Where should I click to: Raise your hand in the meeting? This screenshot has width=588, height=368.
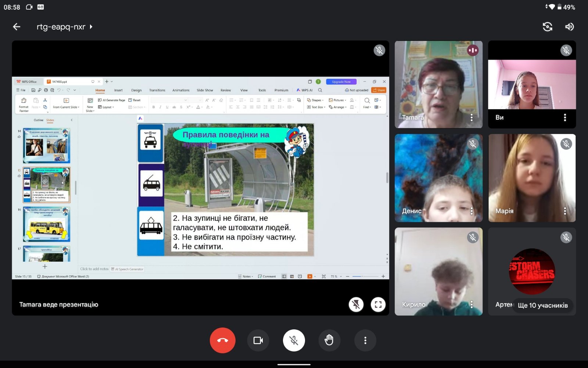click(329, 340)
